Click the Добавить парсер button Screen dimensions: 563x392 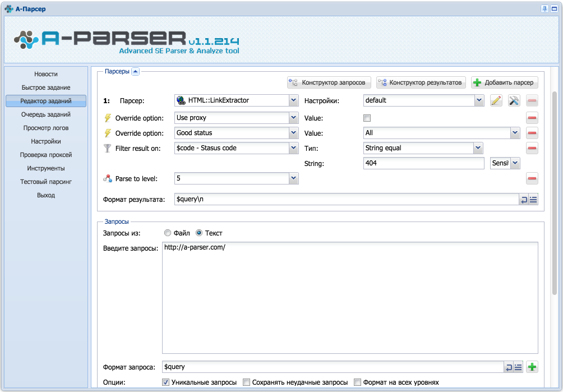point(505,82)
